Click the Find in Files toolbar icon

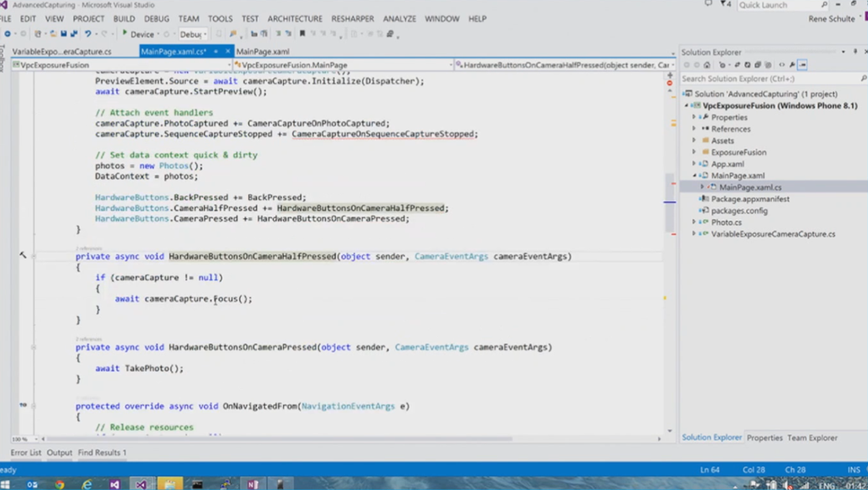point(233,34)
